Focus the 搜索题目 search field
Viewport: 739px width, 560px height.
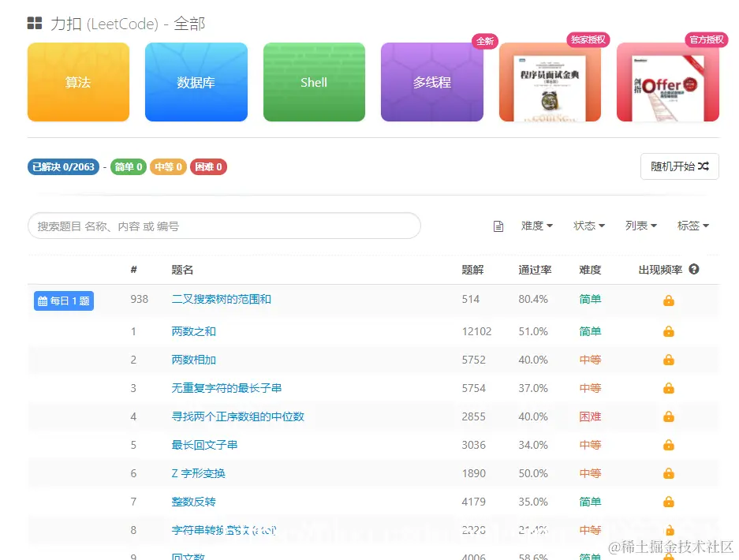click(224, 226)
